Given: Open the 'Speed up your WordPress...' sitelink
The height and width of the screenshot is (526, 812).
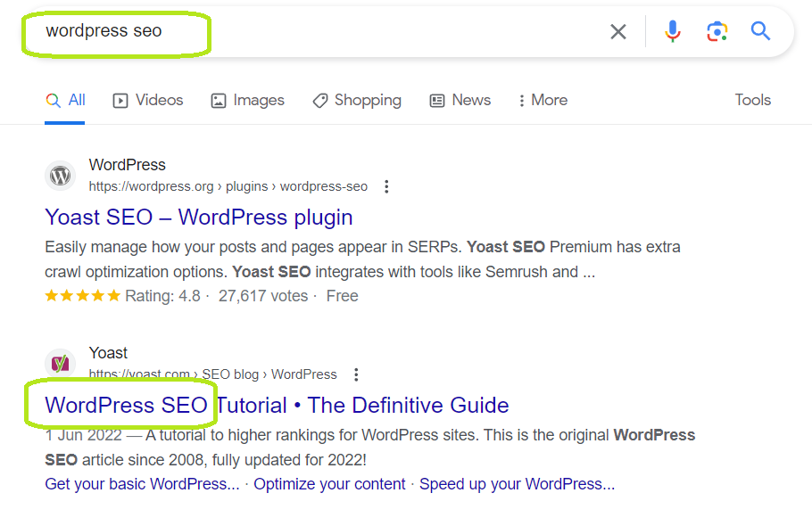Looking at the screenshot, I should tap(517, 484).
